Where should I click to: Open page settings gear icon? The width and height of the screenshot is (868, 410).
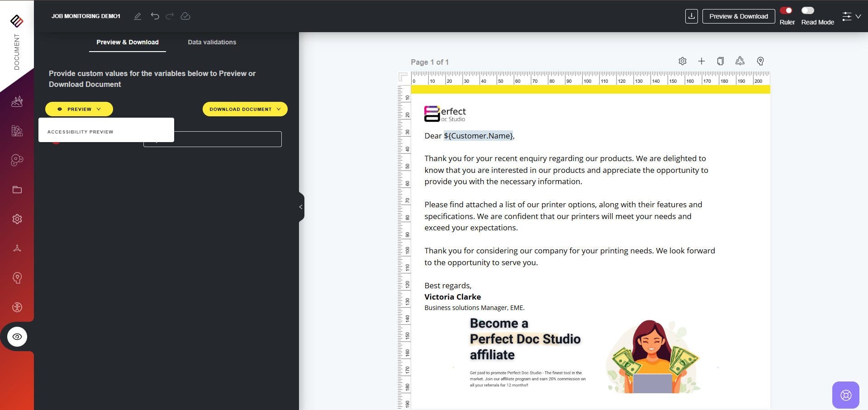683,61
